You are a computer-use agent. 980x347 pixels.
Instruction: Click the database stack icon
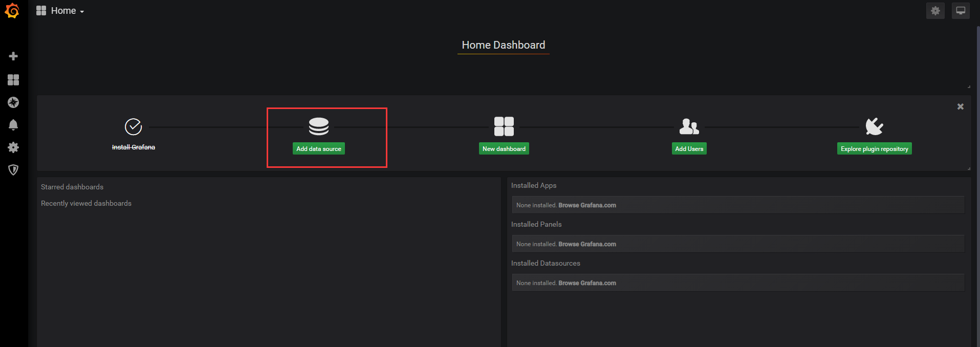(x=319, y=126)
